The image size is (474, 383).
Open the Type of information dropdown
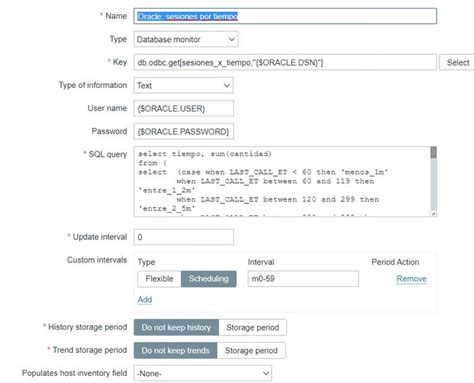(183, 85)
